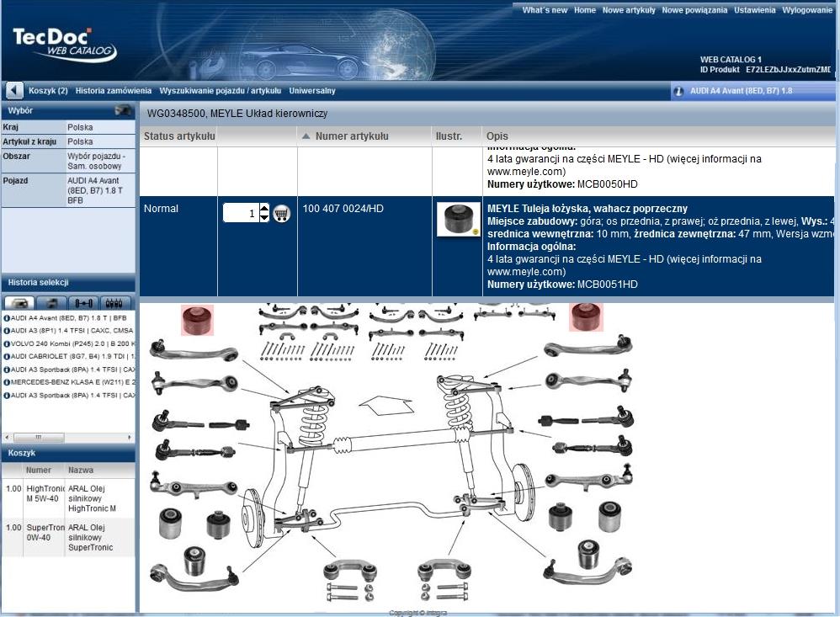Click Wylogowanie to log out
Viewport: 840px width, 617px height.
pos(807,10)
